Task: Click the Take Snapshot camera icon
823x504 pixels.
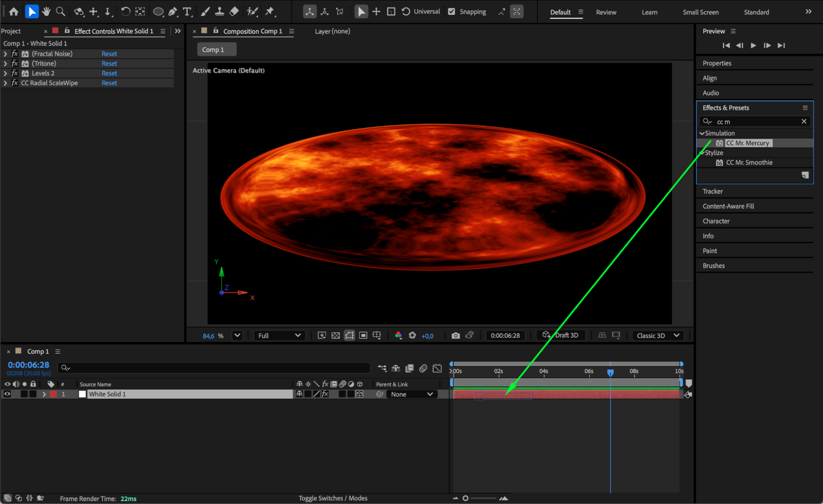Action: click(x=455, y=336)
